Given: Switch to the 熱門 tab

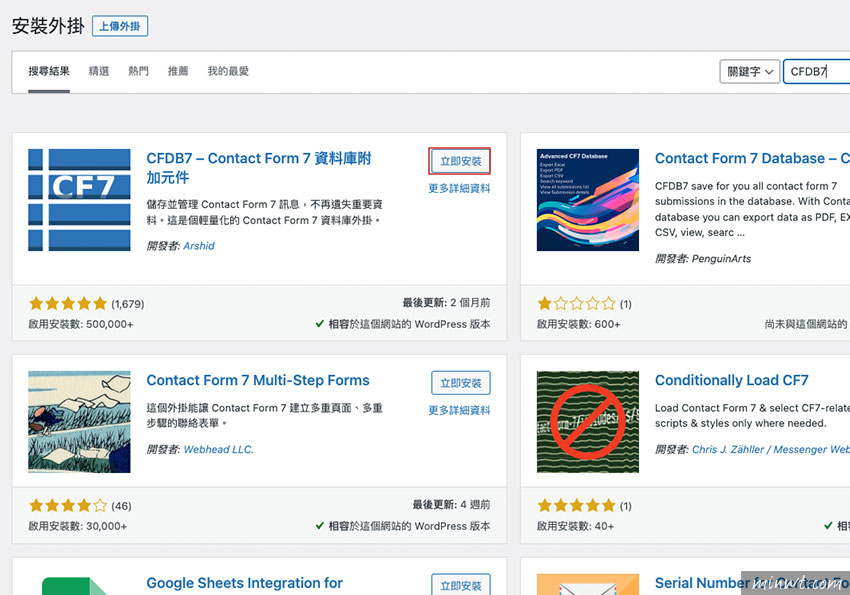Looking at the screenshot, I should tap(138, 71).
